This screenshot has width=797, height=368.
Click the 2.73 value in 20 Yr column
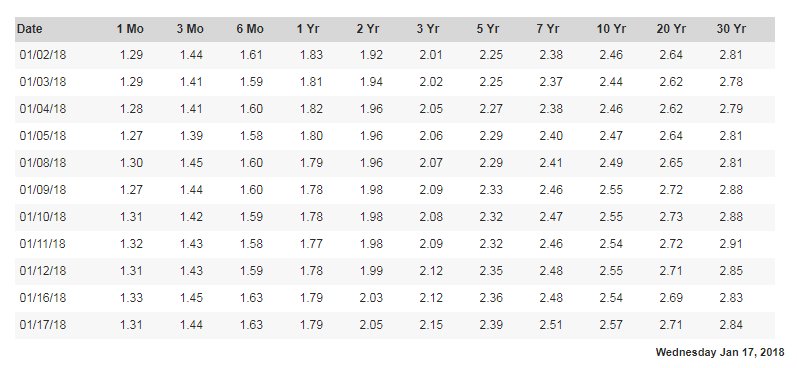[671, 217]
